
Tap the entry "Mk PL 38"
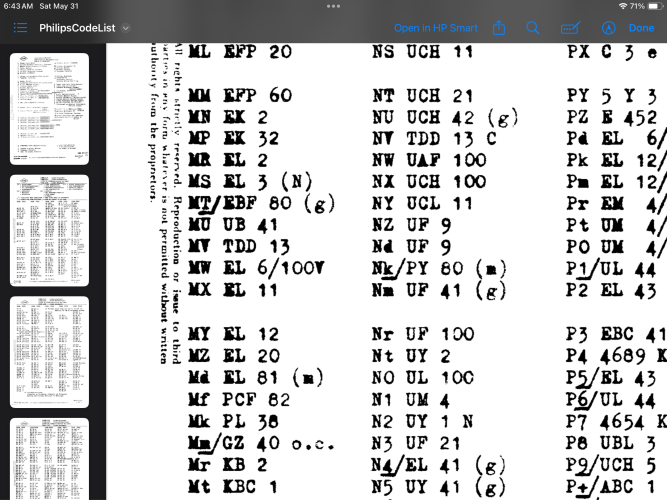234,421
